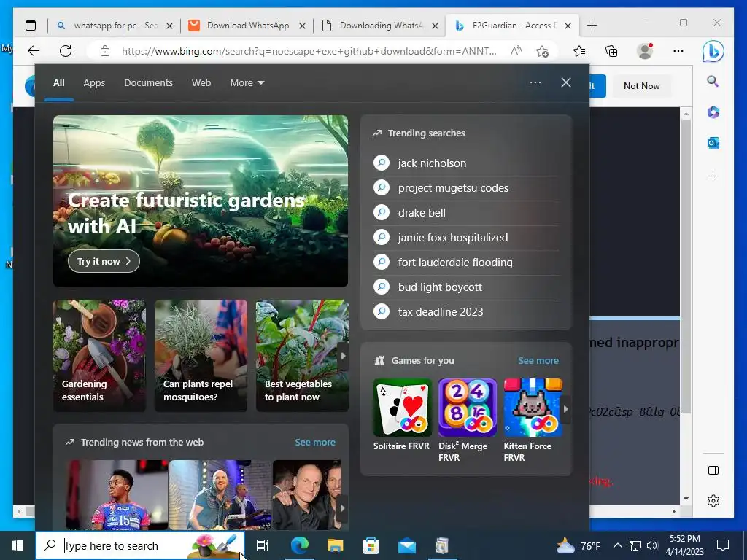This screenshot has height=560, width=747.
Task: Open the Solitaire FRVR game
Action: (402, 414)
